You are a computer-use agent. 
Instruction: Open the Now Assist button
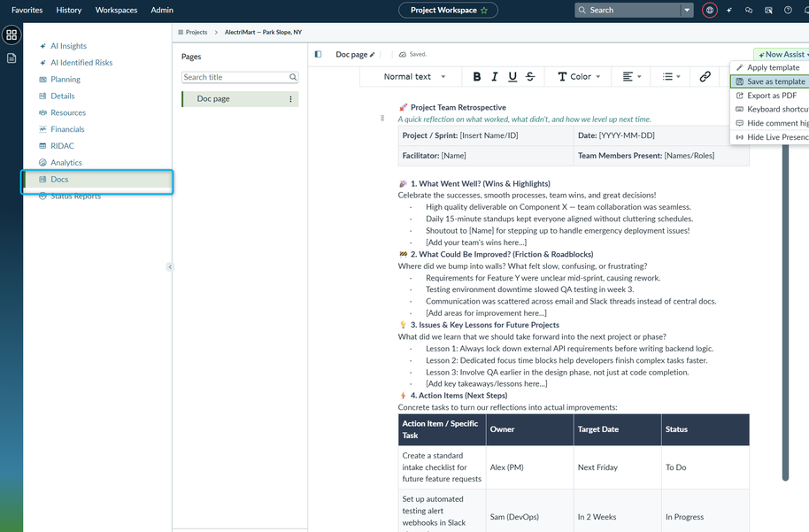(x=782, y=55)
